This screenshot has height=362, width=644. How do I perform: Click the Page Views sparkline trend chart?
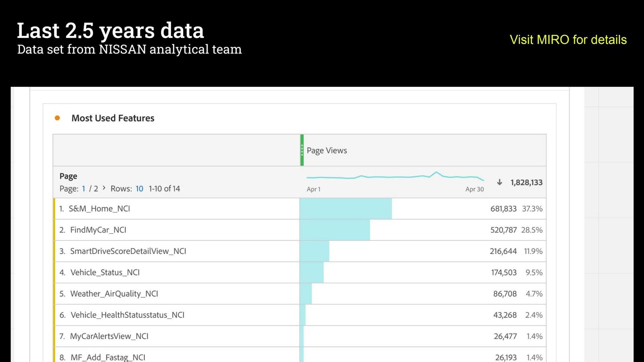point(395,176)
